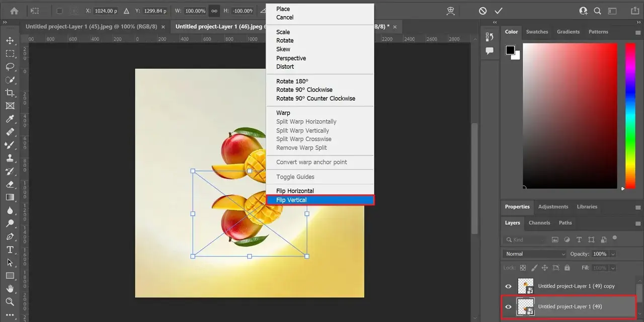This screenshot has height=322, width=644.
Task: Select the Horizontal Type tool
Action: [x=10, y=250]
